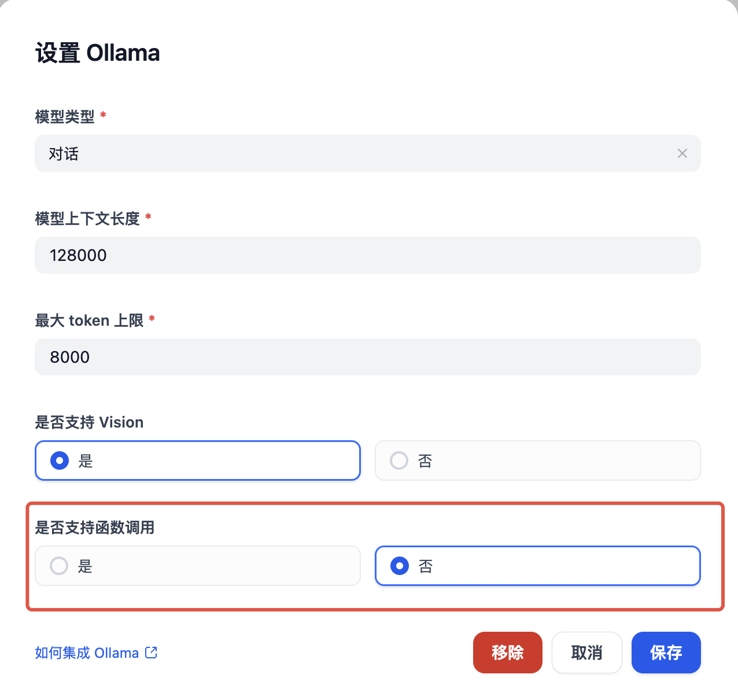Click the 是否支持函数调用 heading
This screenshot has height=700, width=738.
pos(95,528)
